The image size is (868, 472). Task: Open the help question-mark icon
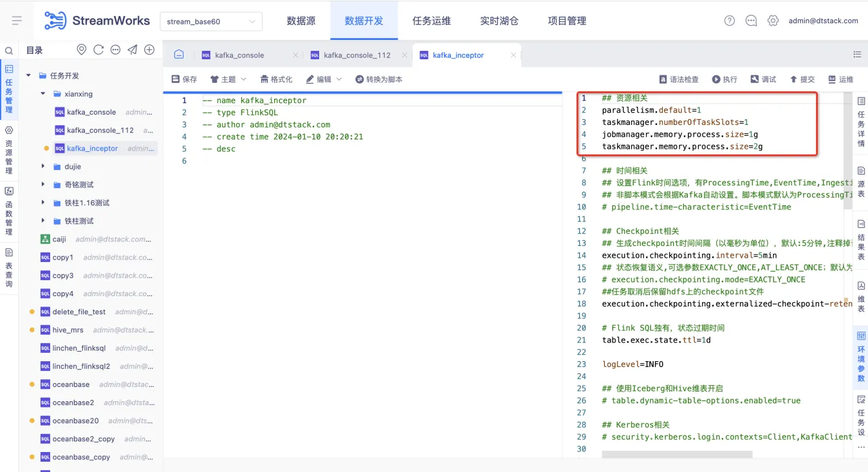(729, 21)
